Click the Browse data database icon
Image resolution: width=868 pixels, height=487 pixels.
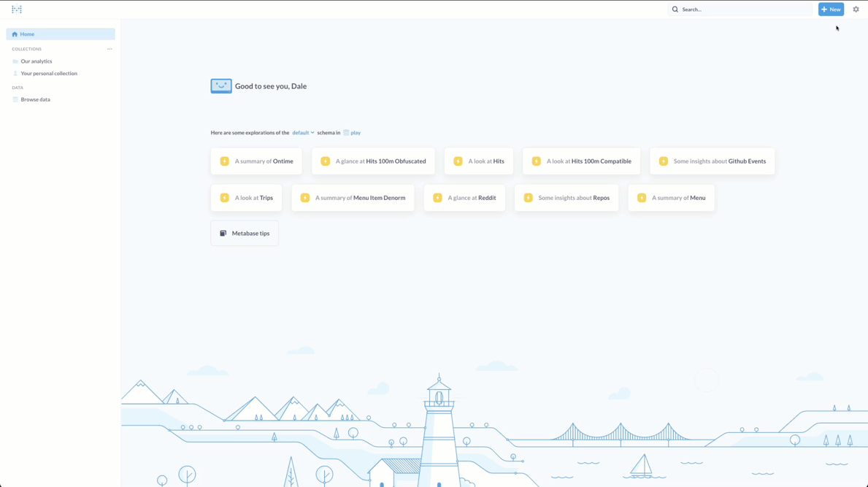[x=15, y=99]
